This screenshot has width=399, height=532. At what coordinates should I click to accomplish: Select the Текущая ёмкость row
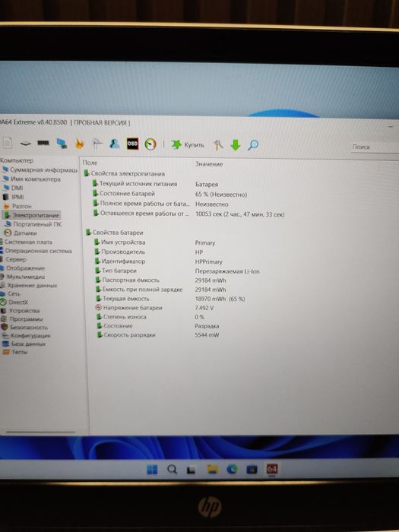point(122,299)
